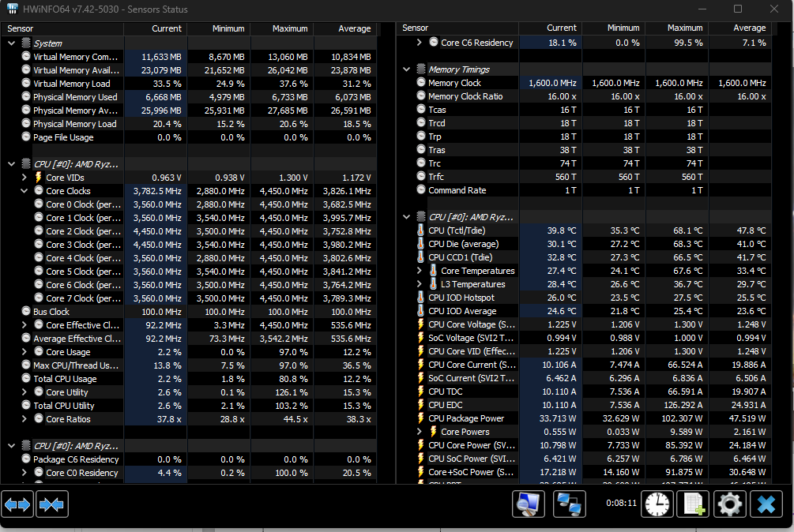
Task: Click the CPU IOD Hotspot thermometer icon
Action: coord(421,298)
